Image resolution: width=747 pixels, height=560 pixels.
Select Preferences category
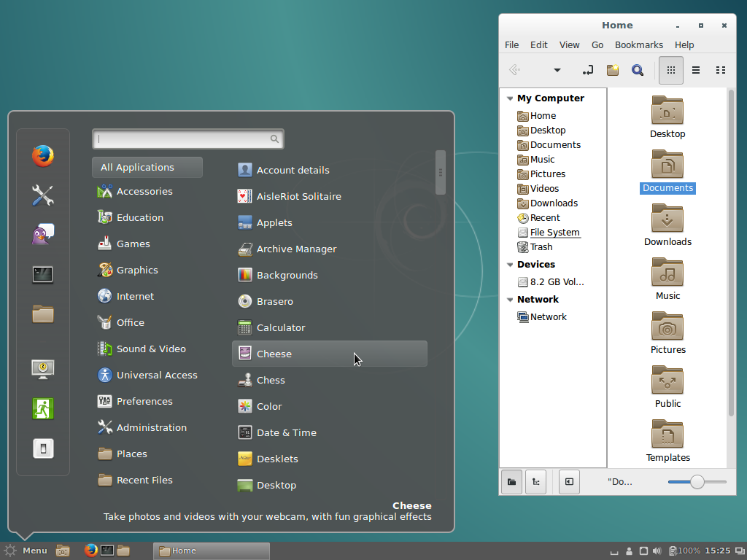147,401
